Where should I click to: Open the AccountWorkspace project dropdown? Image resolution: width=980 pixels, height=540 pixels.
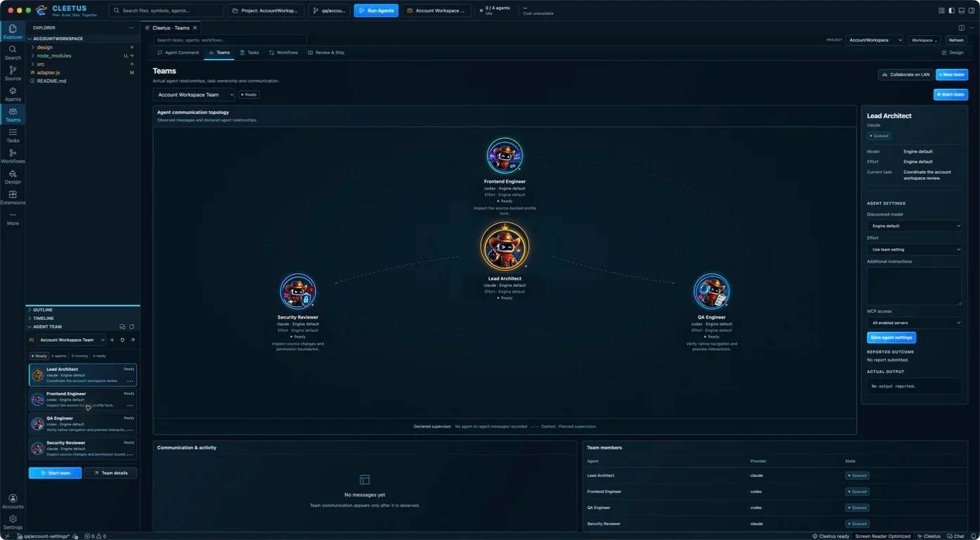[x=874, y=40]
